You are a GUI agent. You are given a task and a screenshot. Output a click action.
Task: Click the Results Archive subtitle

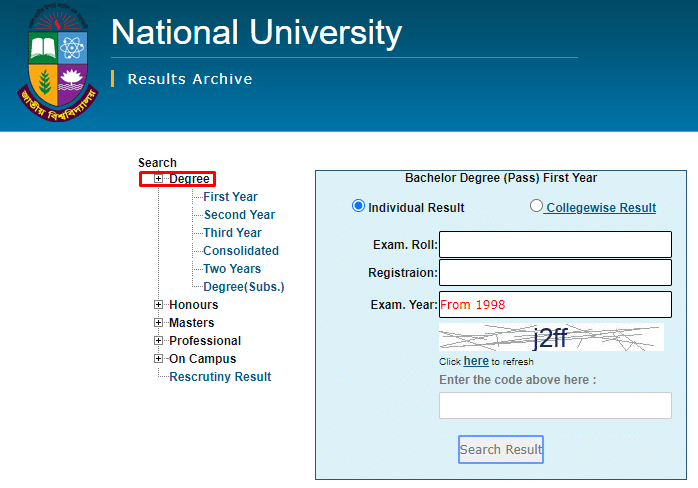190,79
